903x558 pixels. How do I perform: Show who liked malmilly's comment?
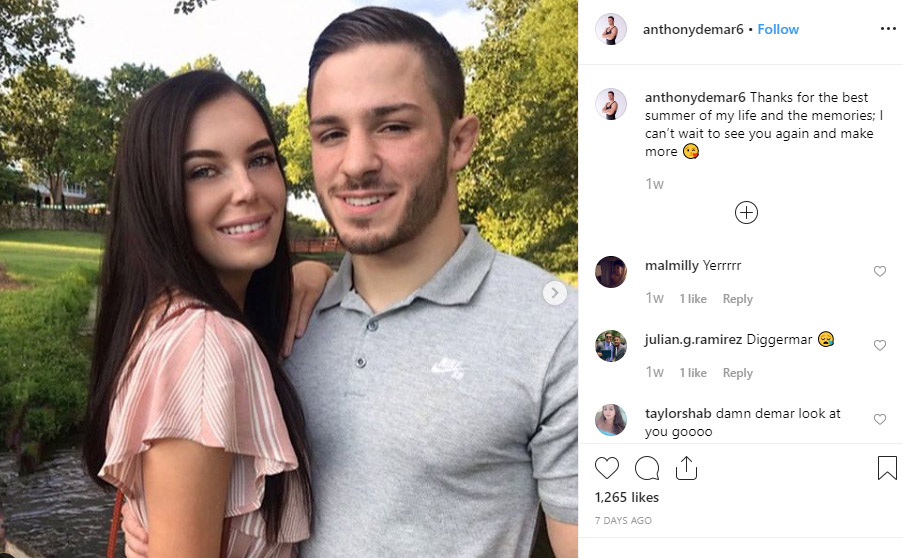pos(693,299)
